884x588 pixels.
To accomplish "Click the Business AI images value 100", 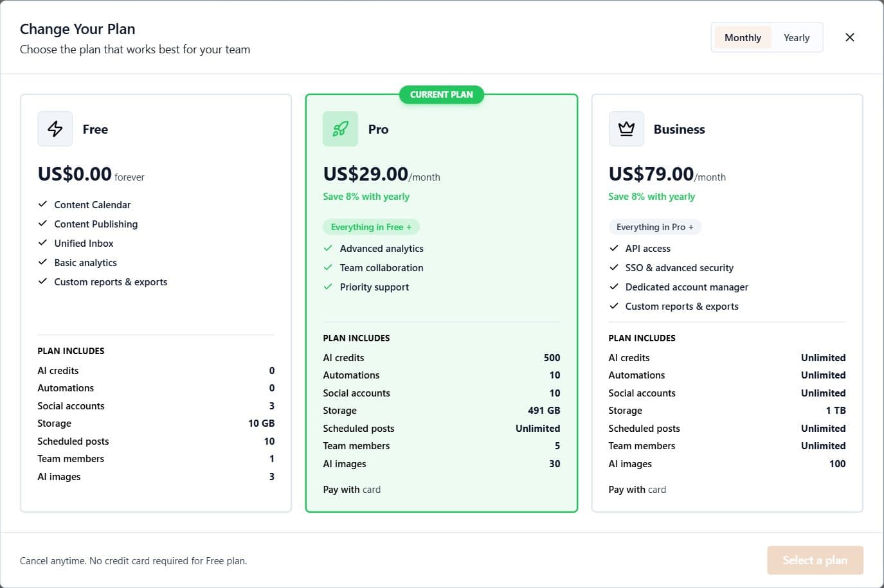I will 837,464.
